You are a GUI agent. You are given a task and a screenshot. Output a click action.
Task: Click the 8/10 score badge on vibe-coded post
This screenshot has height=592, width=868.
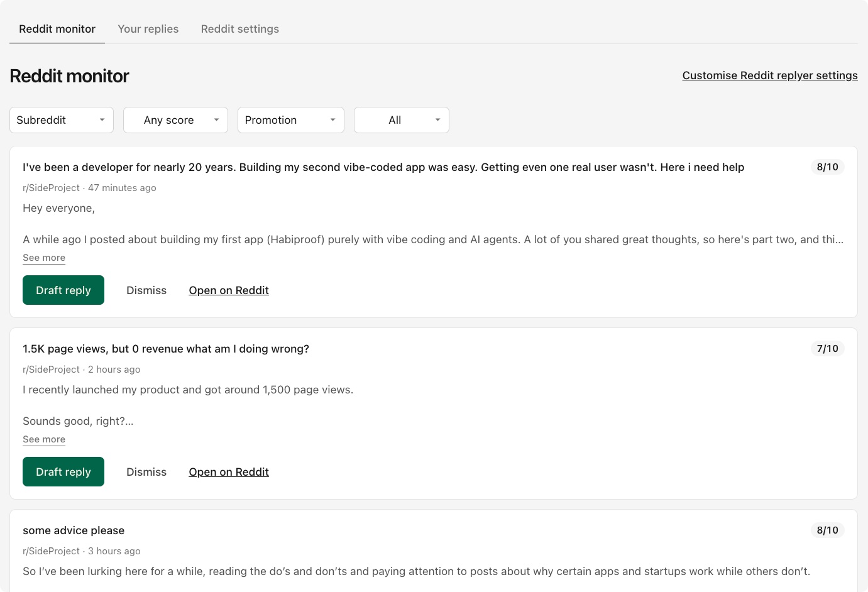click(827, 167)
